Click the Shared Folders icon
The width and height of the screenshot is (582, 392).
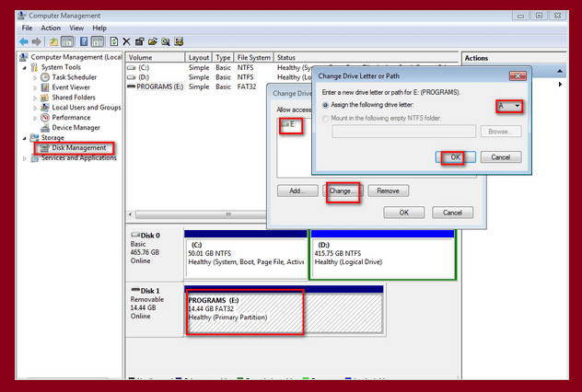coord(45,98)
